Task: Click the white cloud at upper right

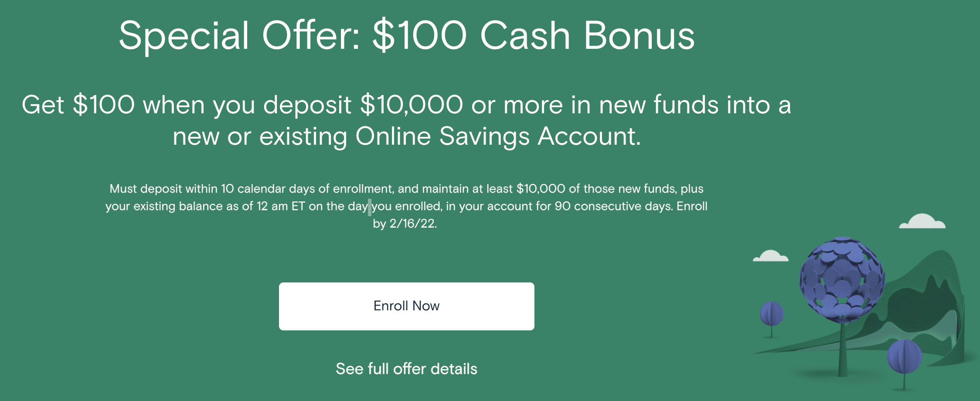Action: pos(922,221)
